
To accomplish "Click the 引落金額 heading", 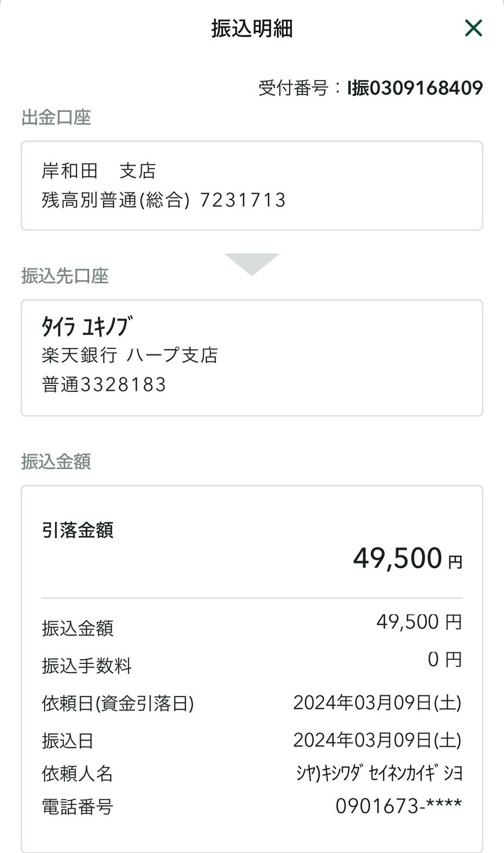I will tap(78, 530).
